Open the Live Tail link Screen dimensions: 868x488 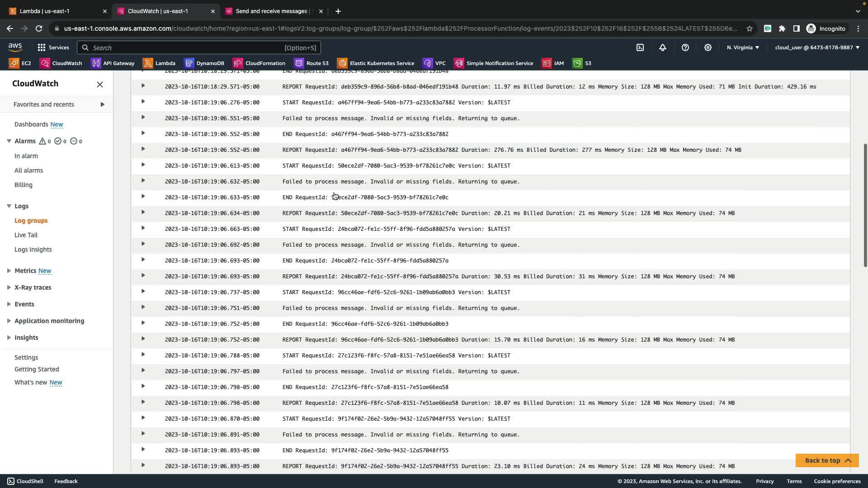(x=26, y=235)
